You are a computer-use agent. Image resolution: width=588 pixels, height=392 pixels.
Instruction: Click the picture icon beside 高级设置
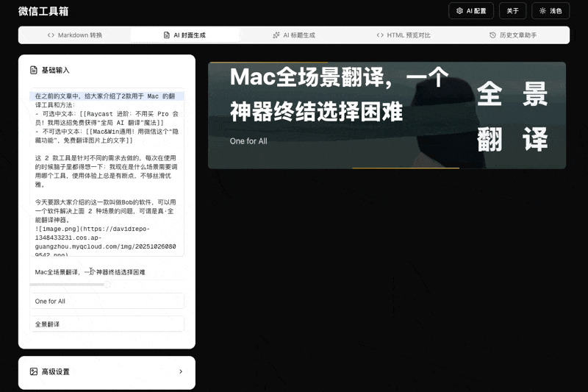[33, 371]
